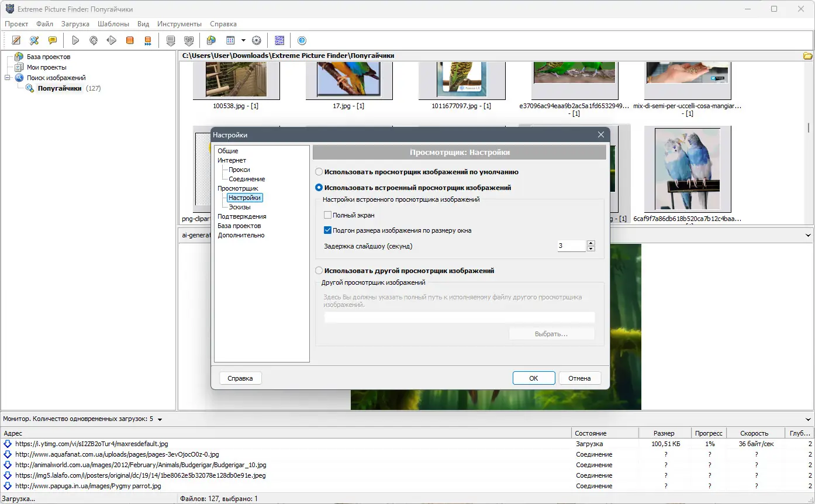Viewport: 815px width, 504px height.
Task: Uncheck 'Подгон размера изображения по размеру окна'
Action: (x=328, y=230)
